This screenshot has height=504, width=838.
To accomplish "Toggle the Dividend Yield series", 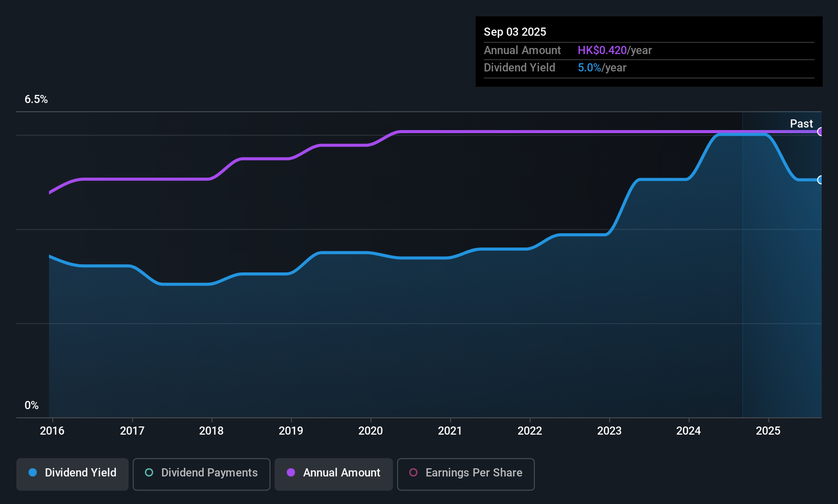I will click(72, 474).
